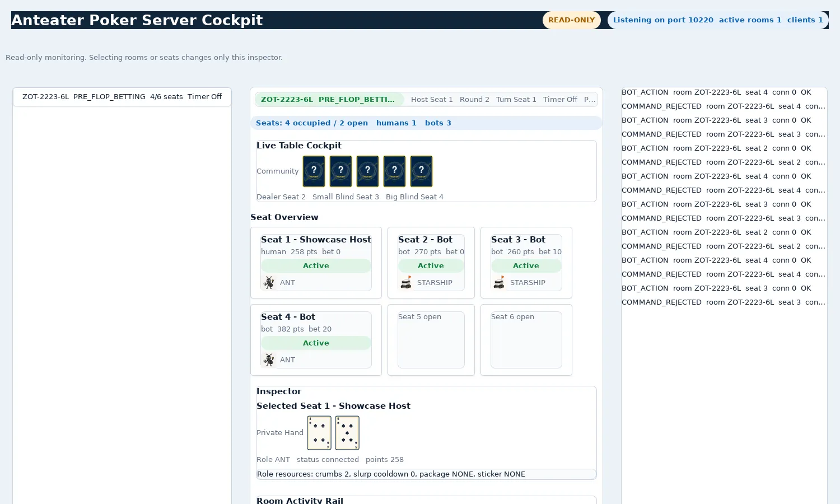Click the 'humans 1' count
This screenshot has height=504, width=840.
pos(396,123)
